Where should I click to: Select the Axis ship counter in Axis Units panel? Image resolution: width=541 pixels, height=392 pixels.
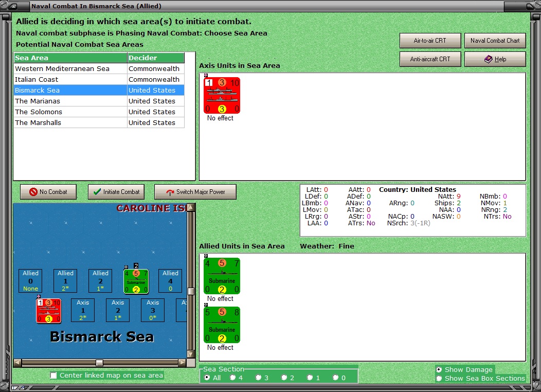tap(222, 95)
